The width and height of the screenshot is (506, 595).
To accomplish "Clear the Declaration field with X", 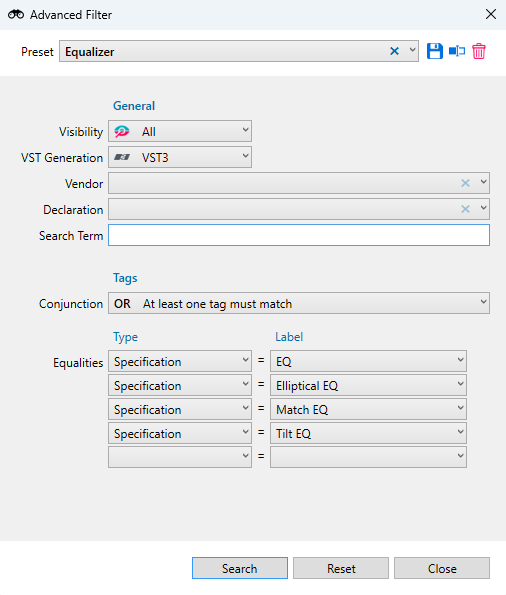I will click(x=465, y=209).
